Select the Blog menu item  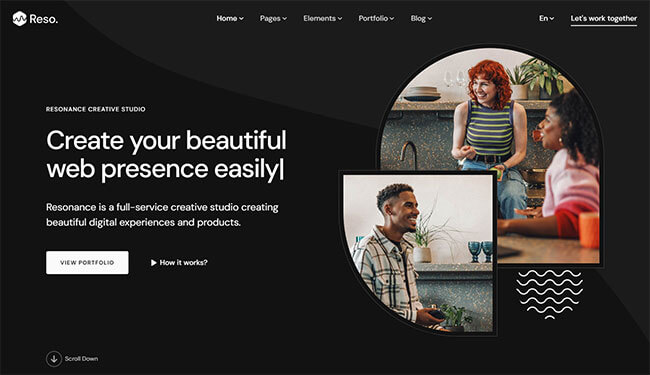pos(418,18)
